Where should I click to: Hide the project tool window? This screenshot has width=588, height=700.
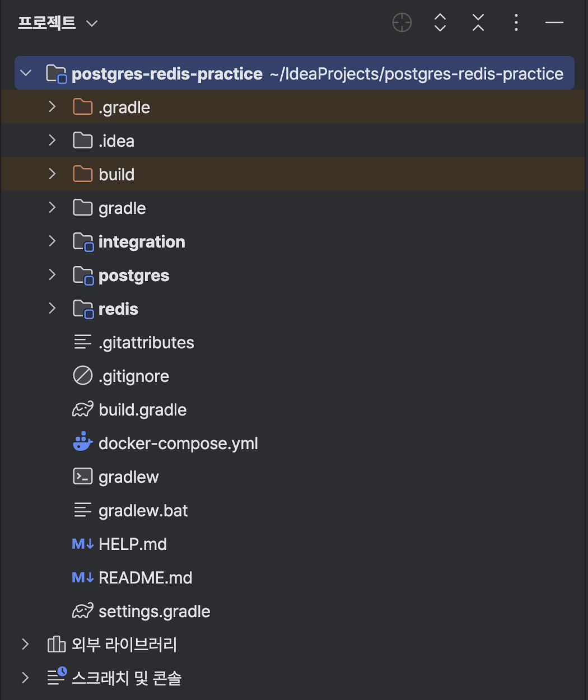pos(554,23)
